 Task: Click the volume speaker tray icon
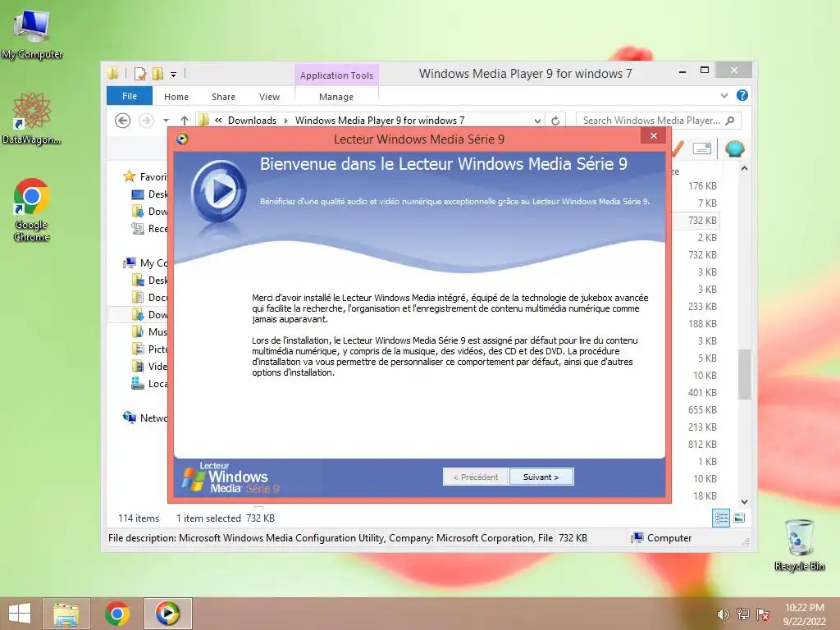click(x=724, y=614)
